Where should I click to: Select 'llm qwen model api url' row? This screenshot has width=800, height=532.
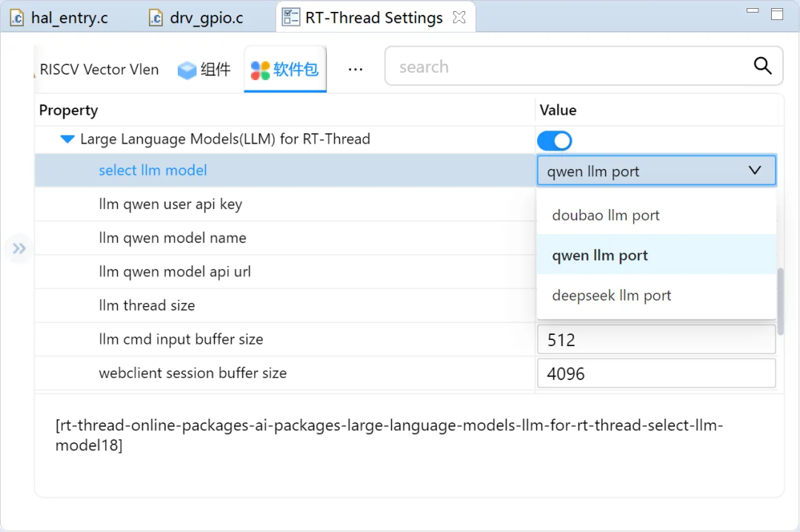point(285,272)
